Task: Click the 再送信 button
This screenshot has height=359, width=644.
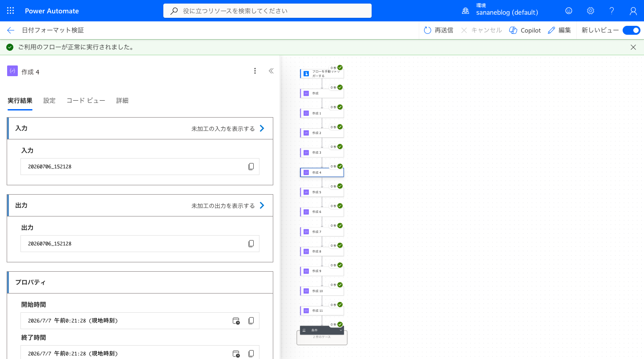Action: [x=438, y=30]
